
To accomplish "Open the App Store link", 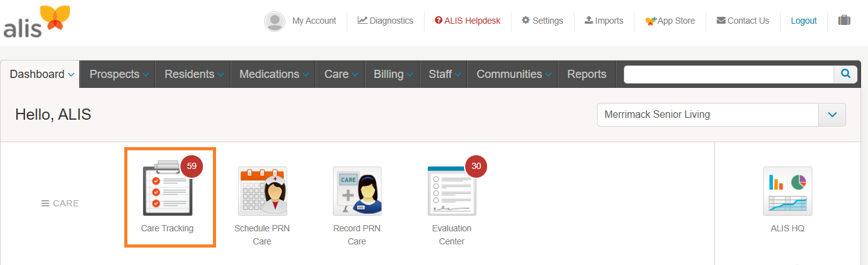I will [670, 21].
